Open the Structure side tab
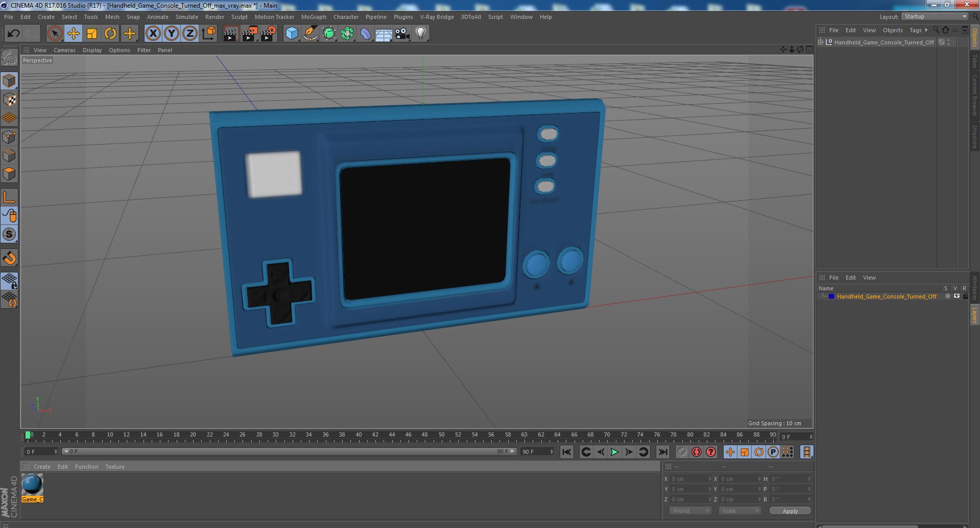This screenshot has height=528, width=980. click(975, 136)
